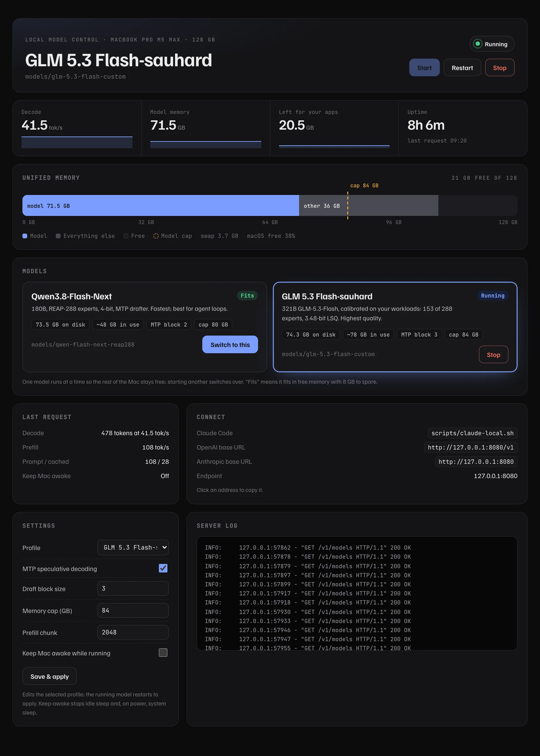Viewport: 540px width, 756px height.
Task: Click the Endpoint value 127.0.0.1:8080
Action: [495, 476]
